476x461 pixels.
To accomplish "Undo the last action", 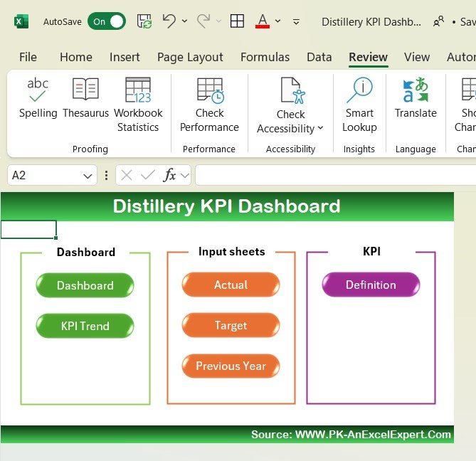I will pyautogui.click(x=169, y=21).
